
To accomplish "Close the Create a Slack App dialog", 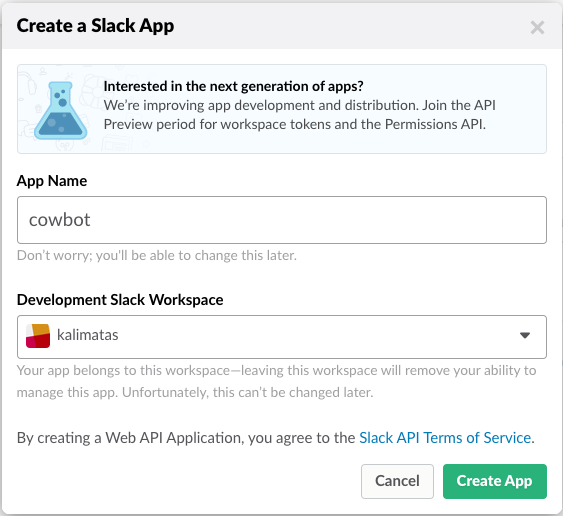I will pos(537,27).
